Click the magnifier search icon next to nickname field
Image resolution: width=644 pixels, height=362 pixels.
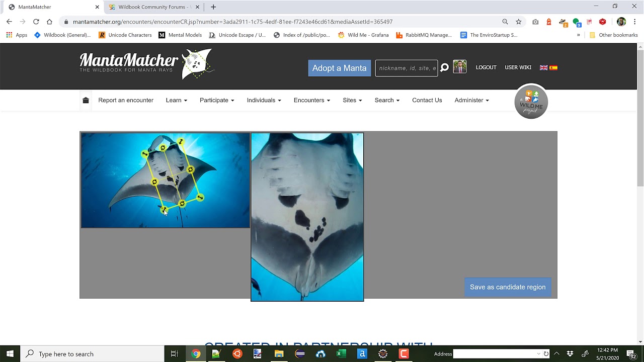[444, 67]
